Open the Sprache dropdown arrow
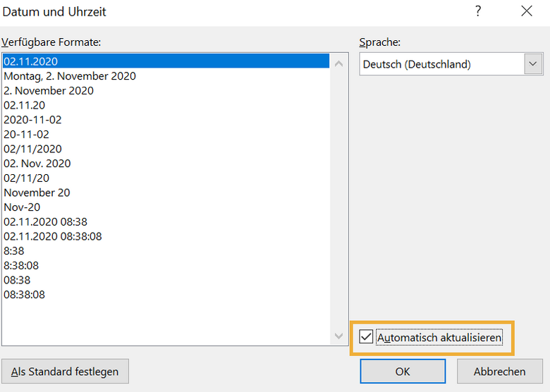 pos(533,64)
